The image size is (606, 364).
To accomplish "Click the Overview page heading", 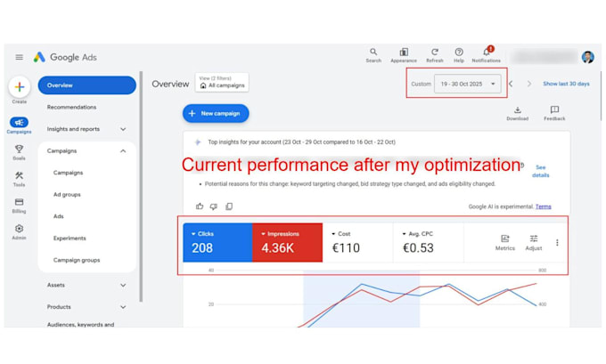I will (x=170, y=85).
